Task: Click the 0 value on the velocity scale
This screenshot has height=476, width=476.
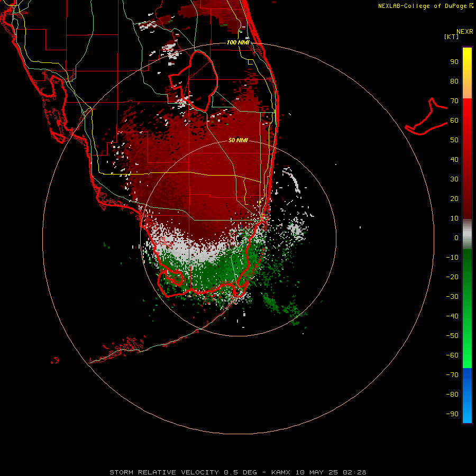Action: pyautogui.click(x=456, y=238)
